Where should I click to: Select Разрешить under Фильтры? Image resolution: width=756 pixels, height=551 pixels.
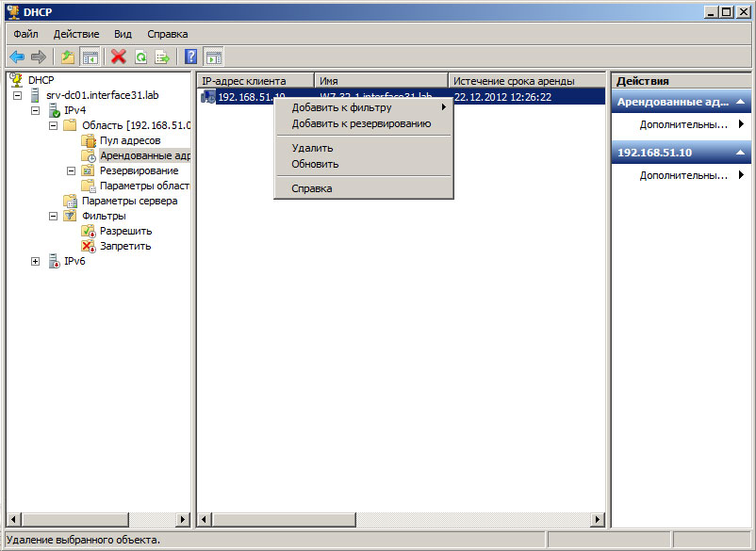coord(125,231)
